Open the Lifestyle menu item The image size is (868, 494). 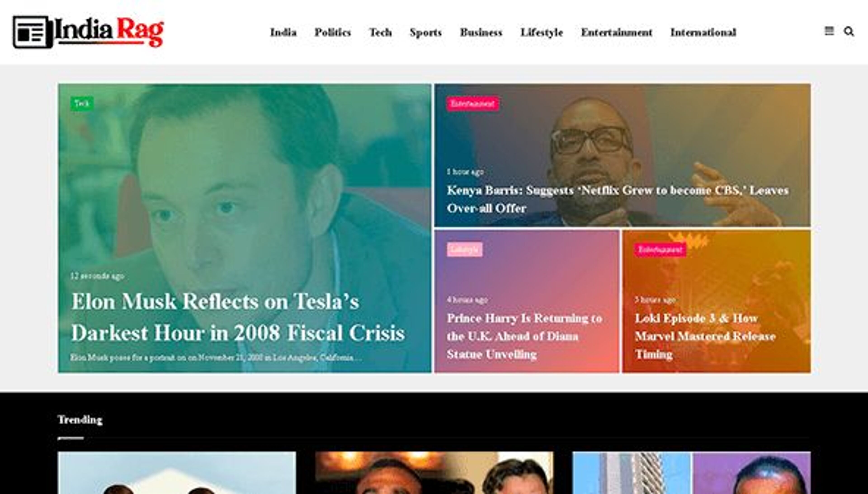tap(542, 33)
